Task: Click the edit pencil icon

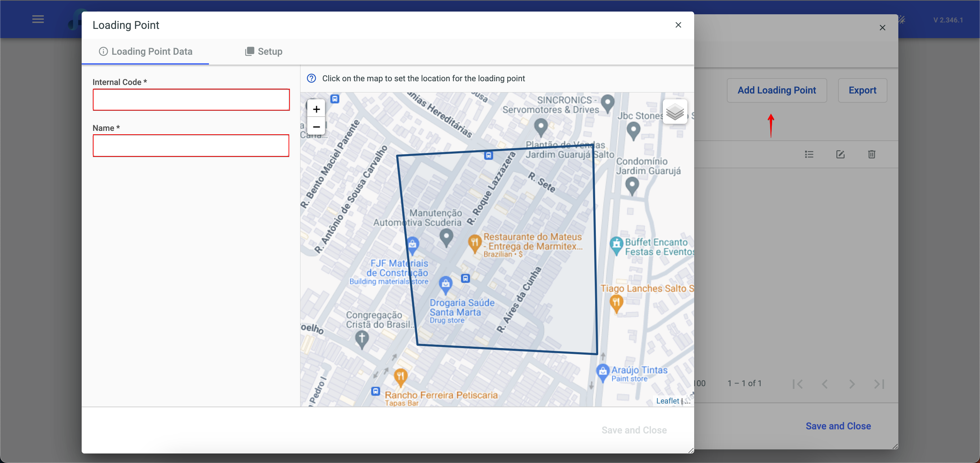Action: pos(840,154)
